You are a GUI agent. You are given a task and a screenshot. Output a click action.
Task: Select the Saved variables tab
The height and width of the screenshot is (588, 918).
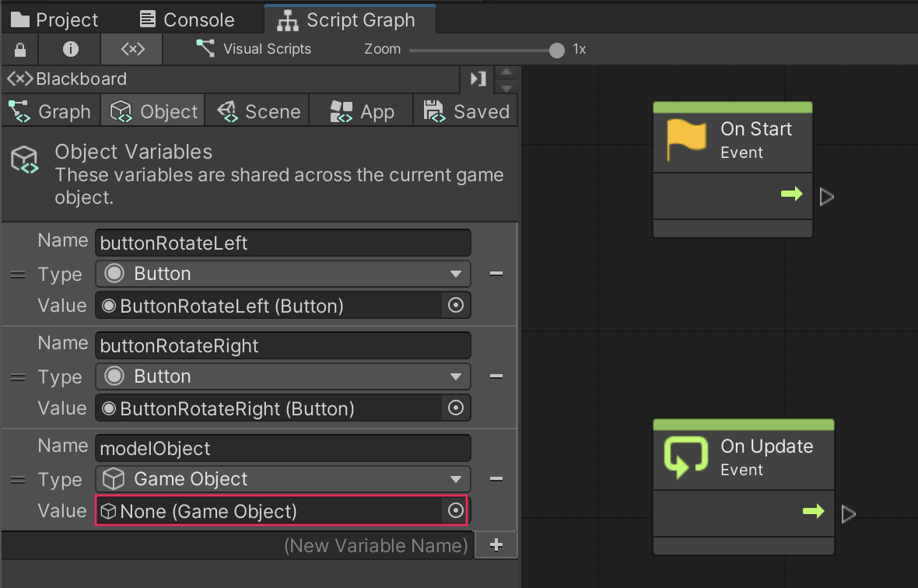[466, 111]
